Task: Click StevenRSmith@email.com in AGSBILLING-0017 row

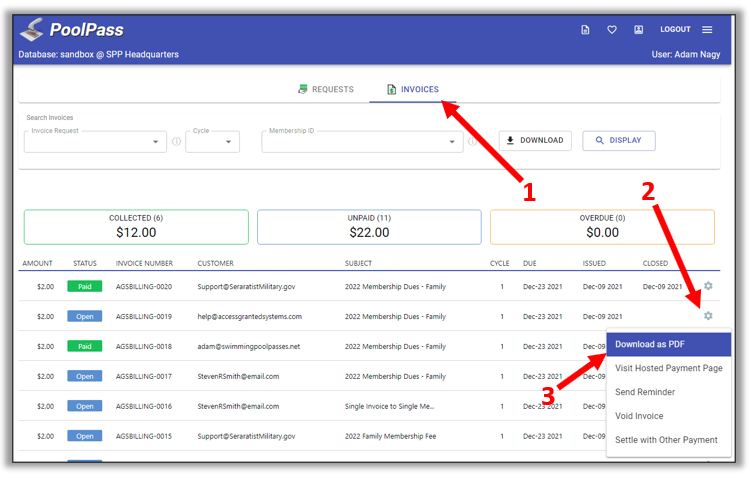Action: coord(238,376)
